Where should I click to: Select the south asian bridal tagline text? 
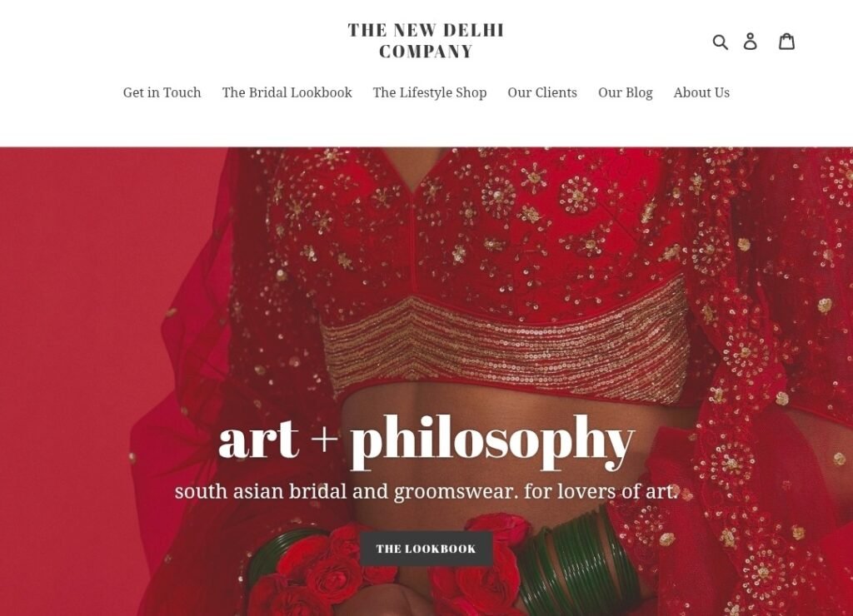pyautogui.click(x=426, y=491)
